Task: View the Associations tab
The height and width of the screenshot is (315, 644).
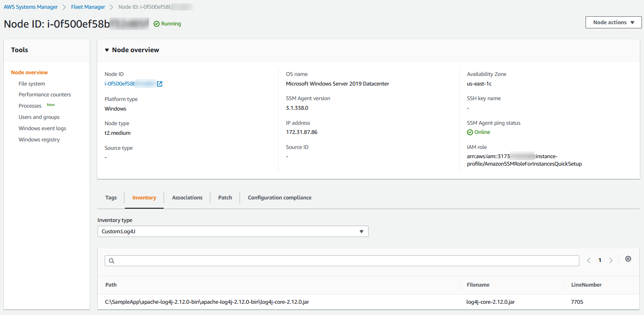Action: click(x=187, y=197)
